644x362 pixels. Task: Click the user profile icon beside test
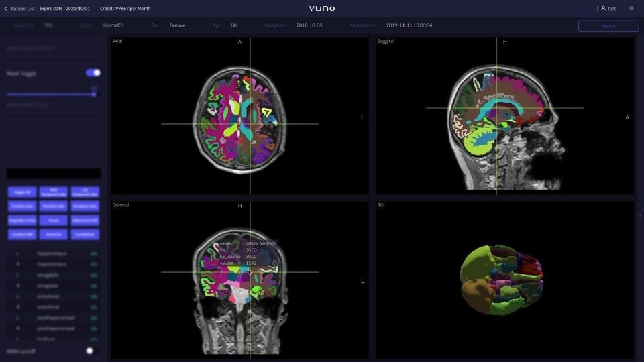pos(603,9)
